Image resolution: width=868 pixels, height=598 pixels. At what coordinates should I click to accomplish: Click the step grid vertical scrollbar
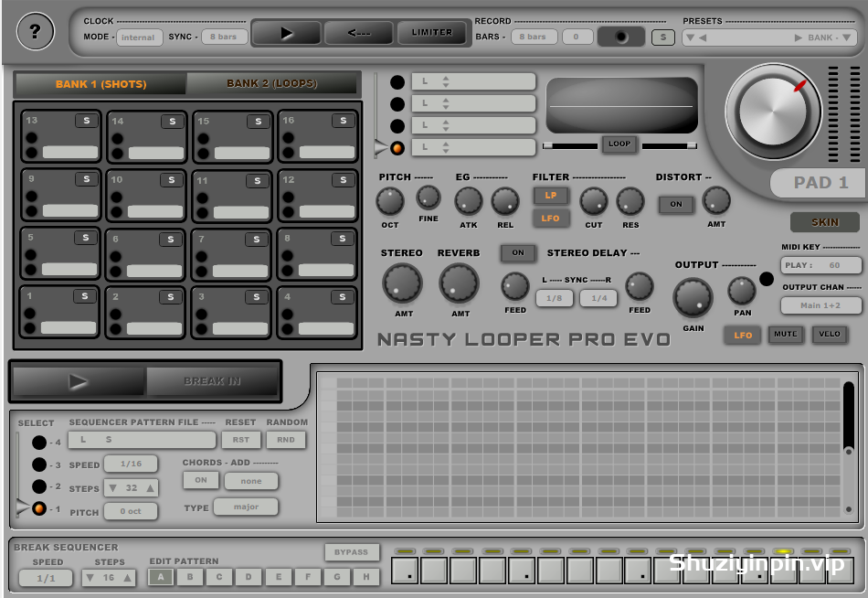(848, 448)
